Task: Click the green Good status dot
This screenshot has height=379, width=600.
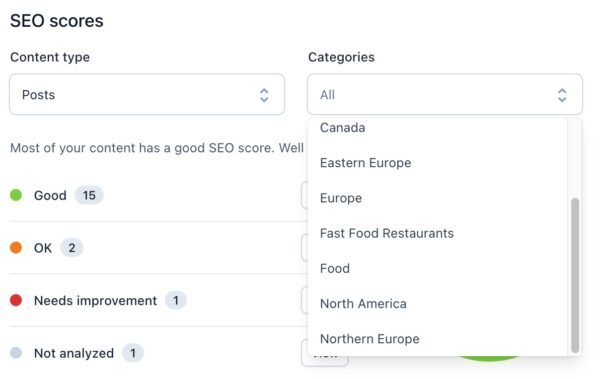Action: click(16, 195)
